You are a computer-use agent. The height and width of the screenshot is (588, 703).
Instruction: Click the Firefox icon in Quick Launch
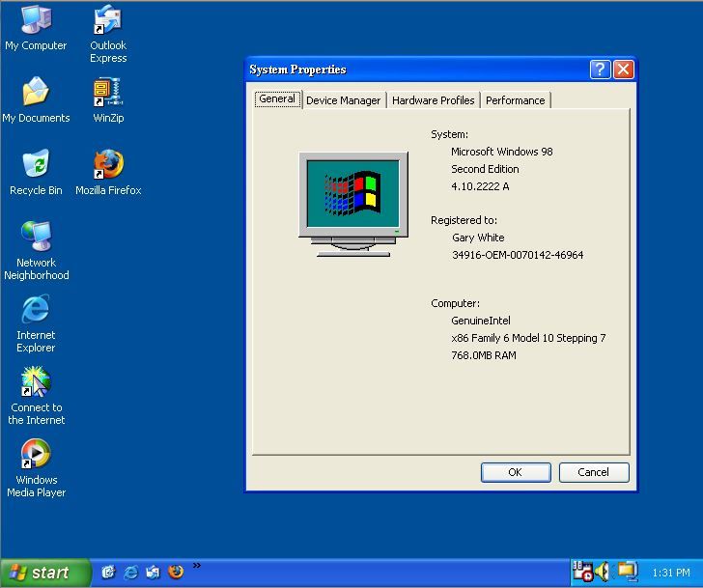tap(176, 572)
